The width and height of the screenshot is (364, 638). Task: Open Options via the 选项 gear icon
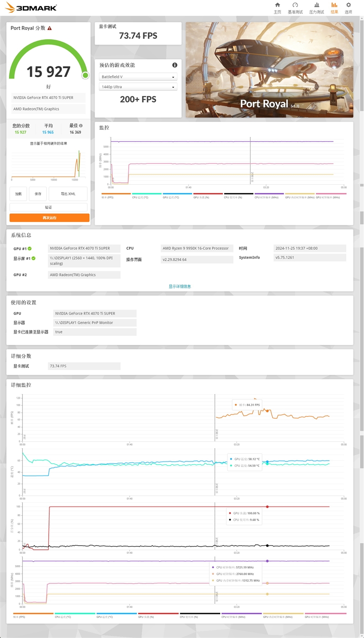click(348, 6)
